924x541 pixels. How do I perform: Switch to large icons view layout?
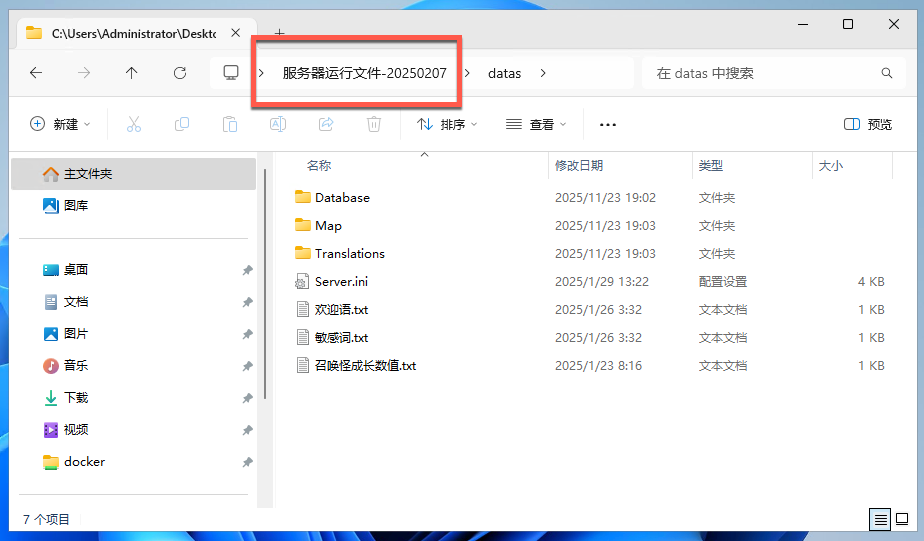pyautogui.click(x=902, y=519)
